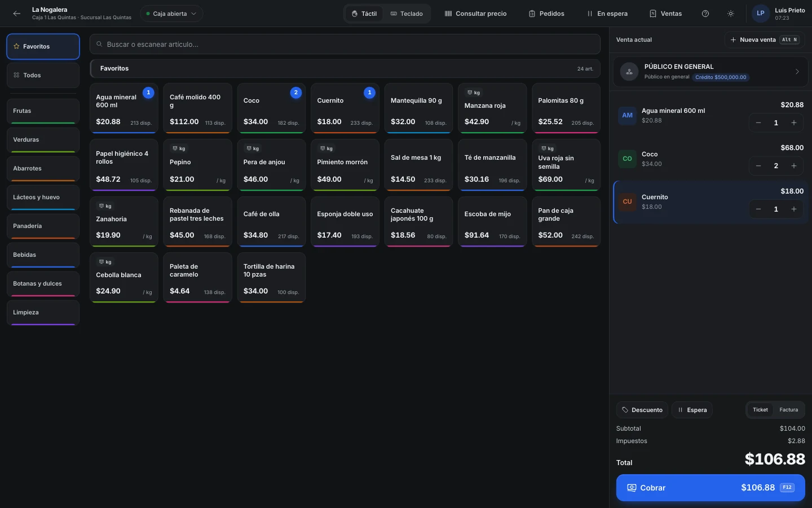Open Consultar precio

[475, 14]
